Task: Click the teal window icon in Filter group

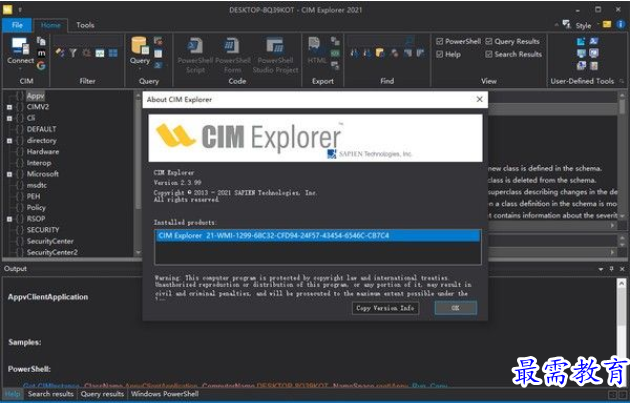Action: (x=100, y=53)
